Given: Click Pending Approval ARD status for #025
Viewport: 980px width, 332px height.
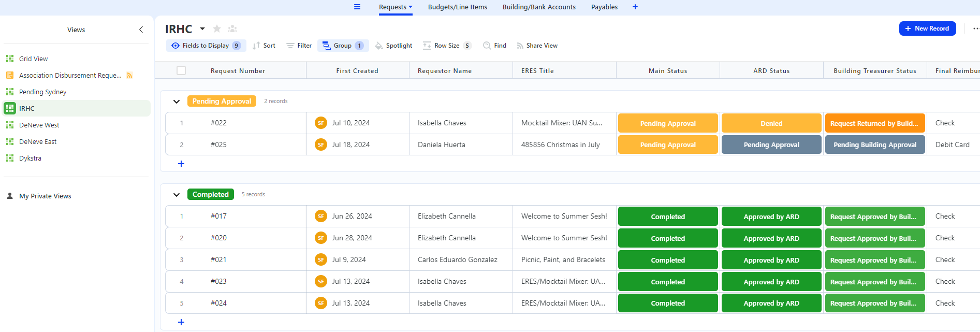Looking at the screenshot, I should 771,145.
